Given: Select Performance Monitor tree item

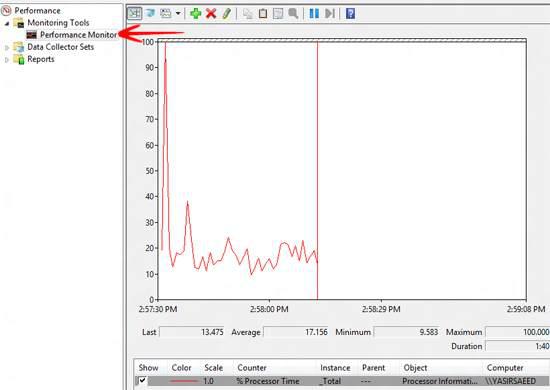Looking at the screenshot, I should point(78,35).
